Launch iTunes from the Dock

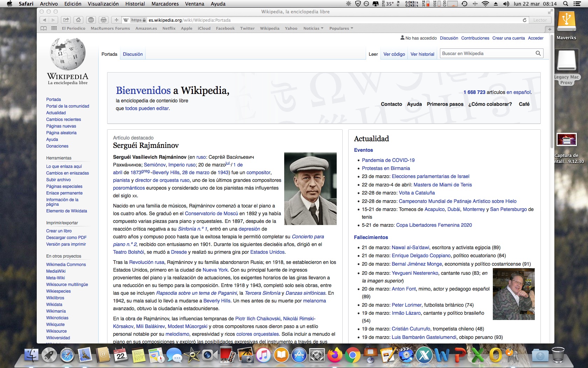coord(264,355)
